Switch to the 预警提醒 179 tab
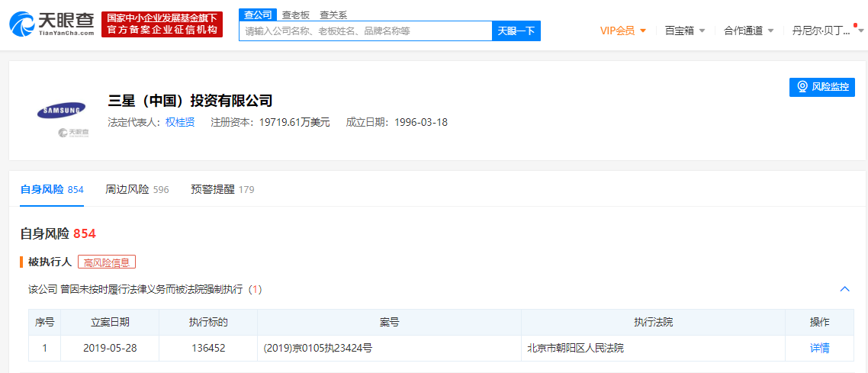The height and width of the screenshot is (373, 868). 222,190
